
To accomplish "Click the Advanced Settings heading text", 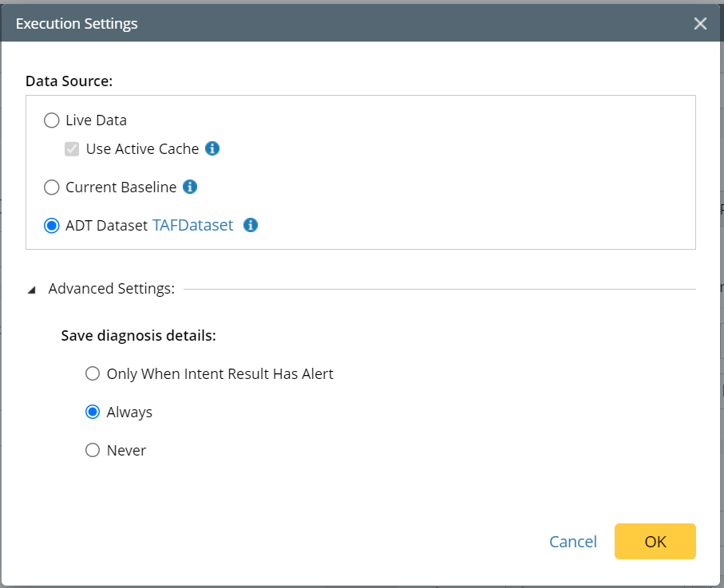I will 112,289.
